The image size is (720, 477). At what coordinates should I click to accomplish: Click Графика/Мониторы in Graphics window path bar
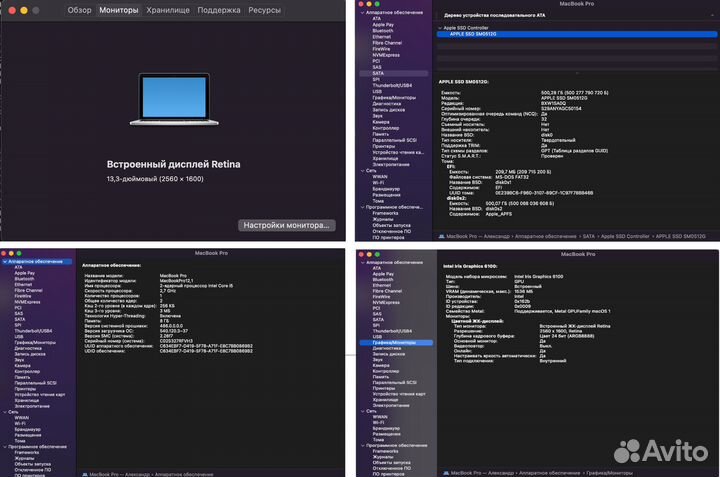coord(609,473)
